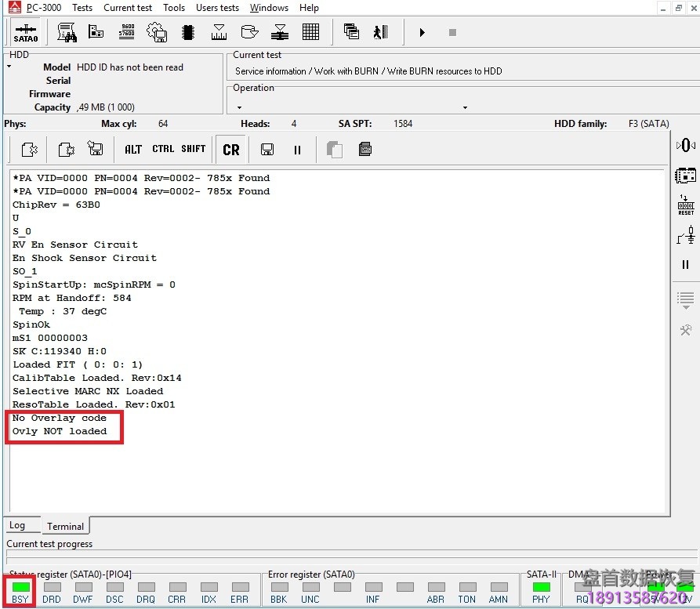Toggle the SHIFT modifier key button

point(194,149)
